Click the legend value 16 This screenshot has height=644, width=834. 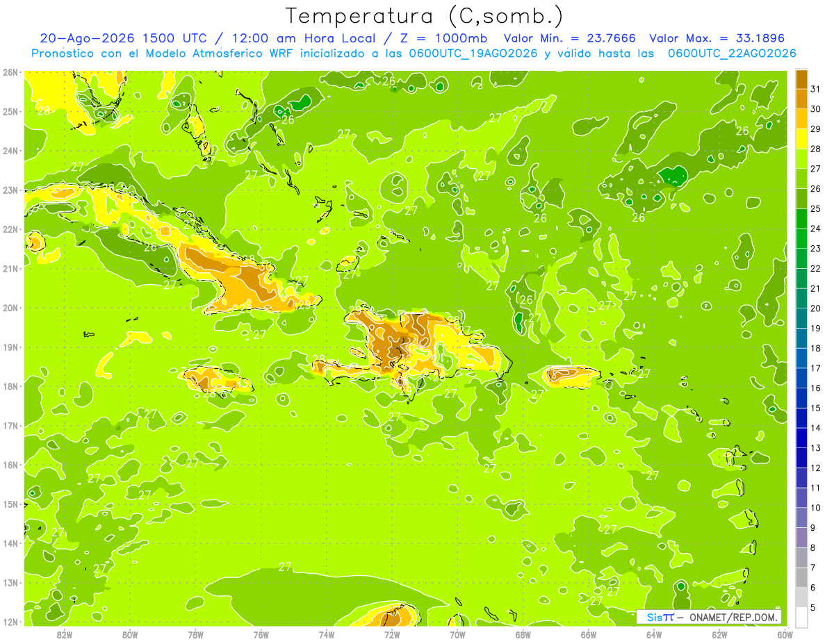816,388
